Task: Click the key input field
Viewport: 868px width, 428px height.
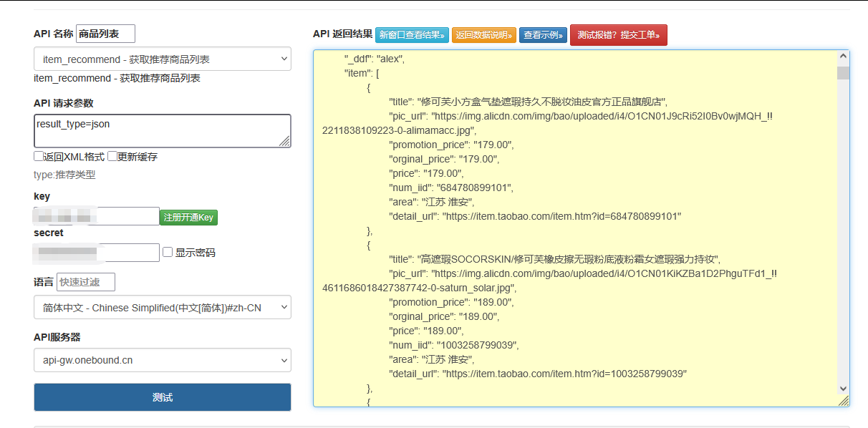Action: (x=97, y=216)
